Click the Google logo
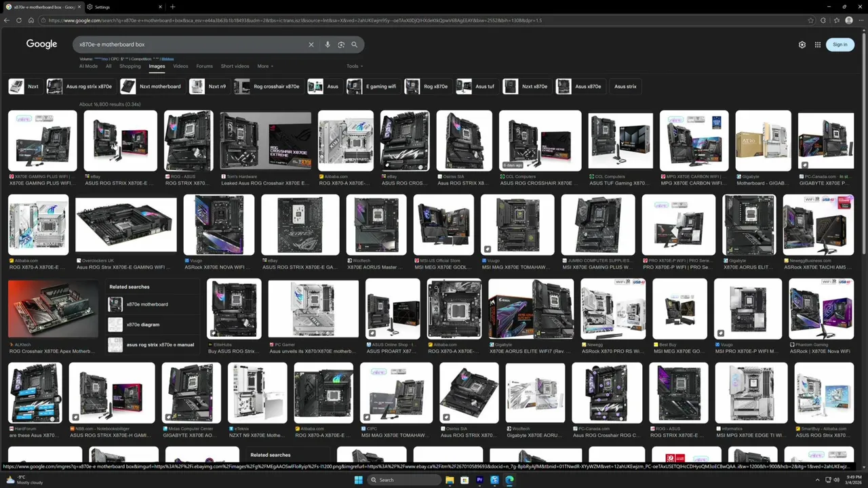 [41, 44]
